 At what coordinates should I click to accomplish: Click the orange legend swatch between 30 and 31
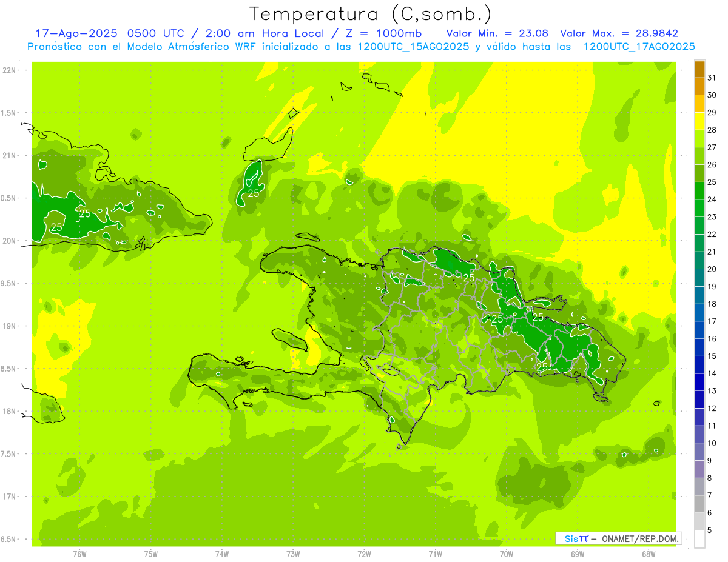[x=699, y=86]
